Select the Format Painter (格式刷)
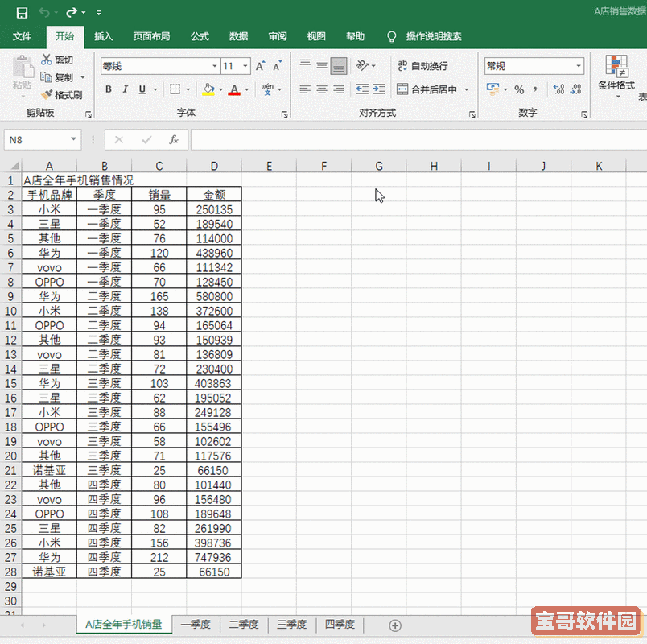This screenshot has height=644, width=647. click(61, 95)
